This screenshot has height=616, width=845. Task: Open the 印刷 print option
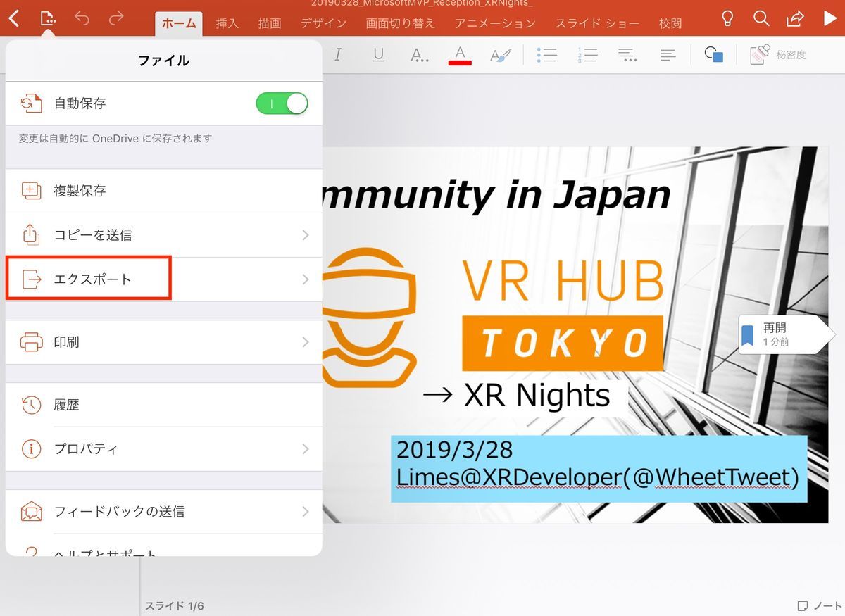pyautogui.click(x=163, y=342)
